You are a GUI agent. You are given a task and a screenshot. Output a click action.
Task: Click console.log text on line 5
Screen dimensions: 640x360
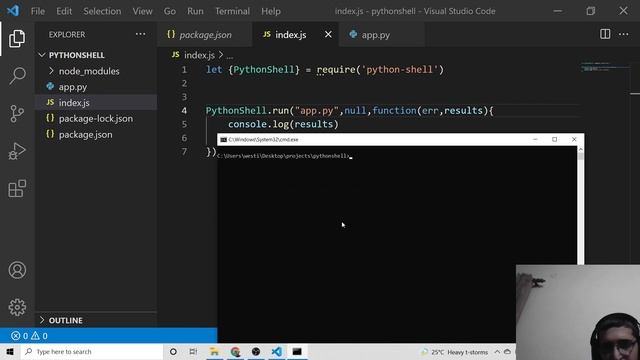tap(258, 124)
